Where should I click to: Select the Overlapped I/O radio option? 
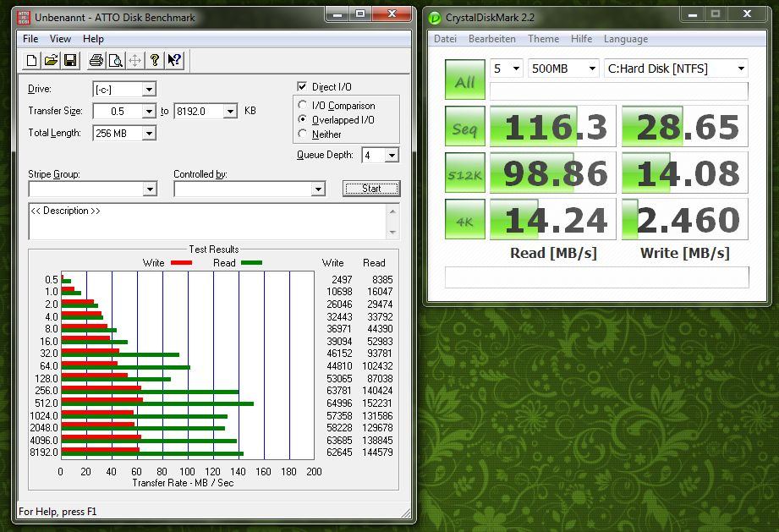302,119
